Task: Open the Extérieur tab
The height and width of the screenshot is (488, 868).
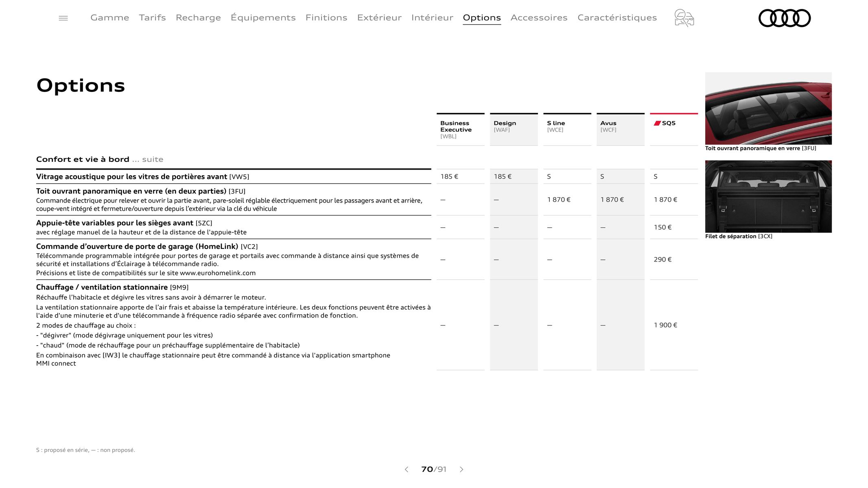Action: 379,17
